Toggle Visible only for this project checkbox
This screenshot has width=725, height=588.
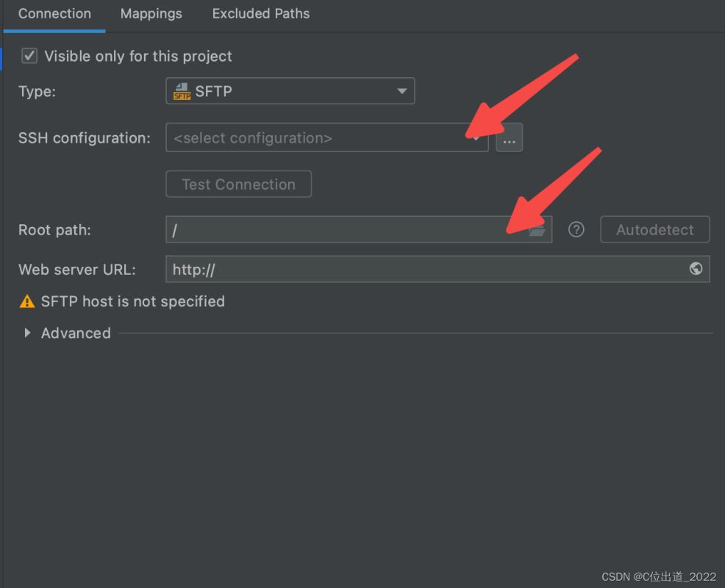tap(29, 56)
